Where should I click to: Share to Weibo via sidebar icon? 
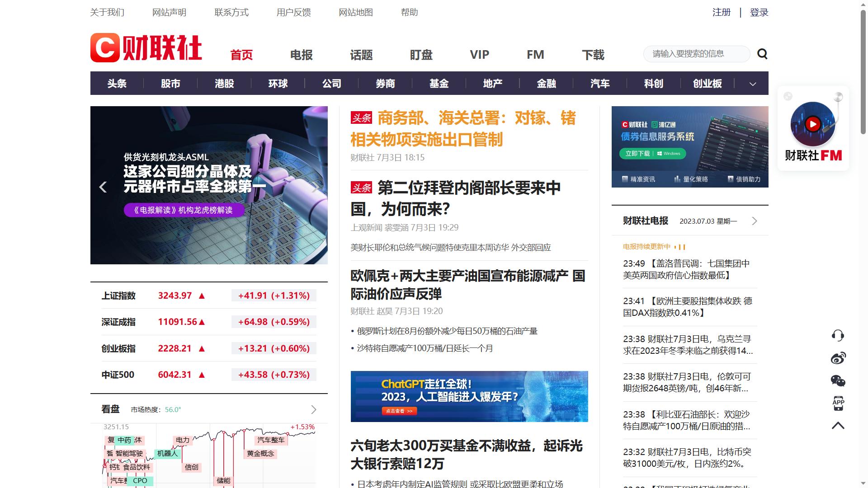tap(839, 358)
